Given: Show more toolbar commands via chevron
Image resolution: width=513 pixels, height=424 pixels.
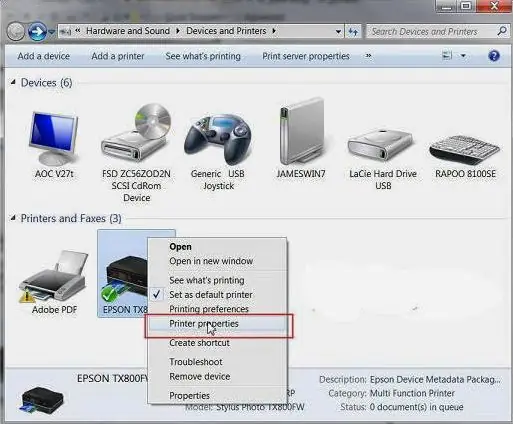Looking at the screenshot, I should pos(368,56).
